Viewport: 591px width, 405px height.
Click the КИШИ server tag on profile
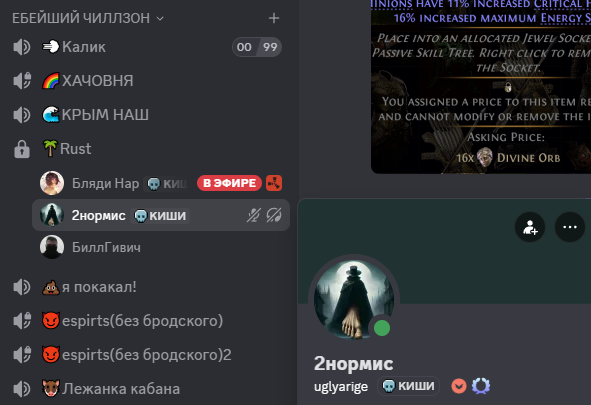point(409,386)
